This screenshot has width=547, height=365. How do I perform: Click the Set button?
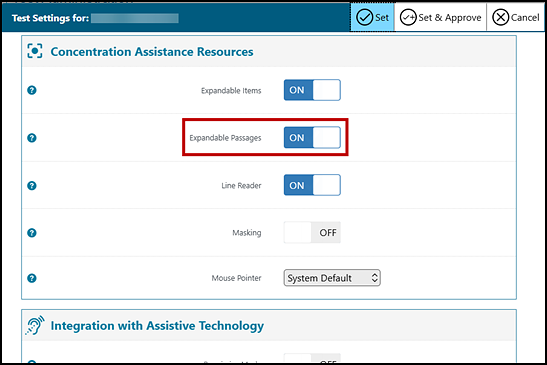373,17
